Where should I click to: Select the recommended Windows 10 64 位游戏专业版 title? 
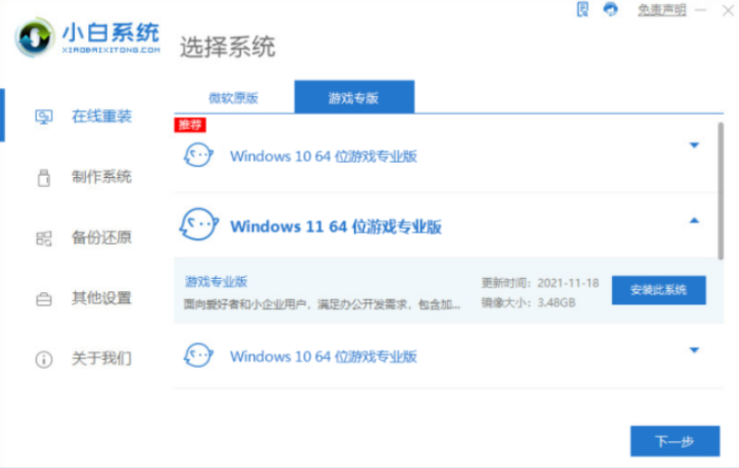(323, 156)
